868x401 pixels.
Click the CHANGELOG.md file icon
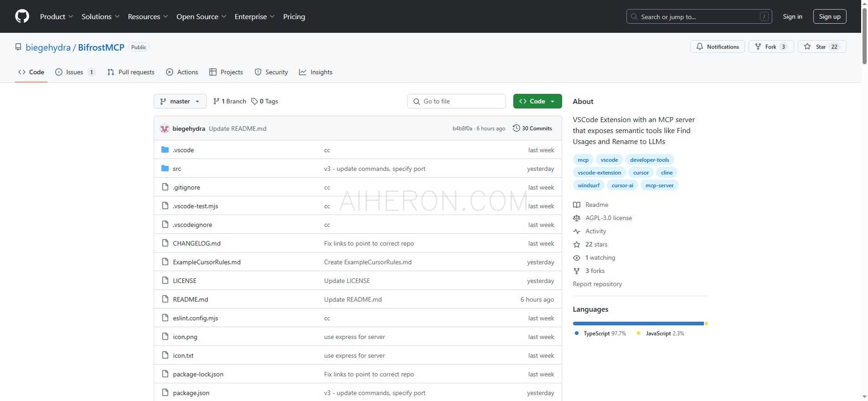point(165,243)
